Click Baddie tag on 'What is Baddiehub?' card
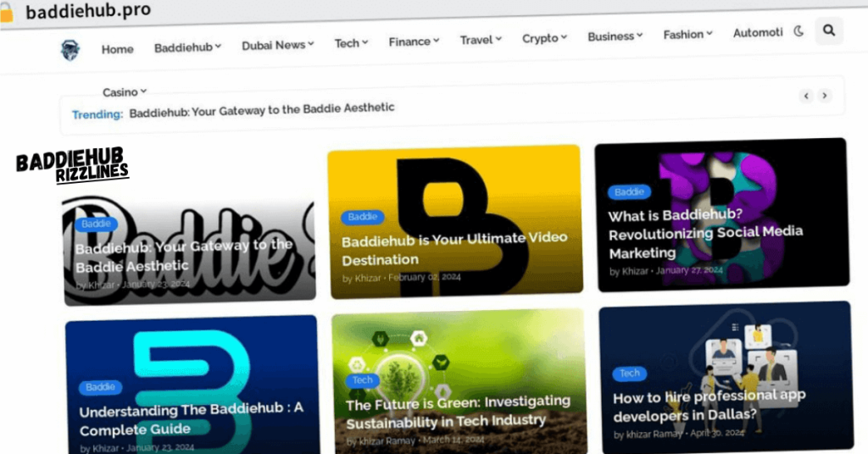Image resolution: width=868 pixels, height=454 pixels. pos(630,192)
